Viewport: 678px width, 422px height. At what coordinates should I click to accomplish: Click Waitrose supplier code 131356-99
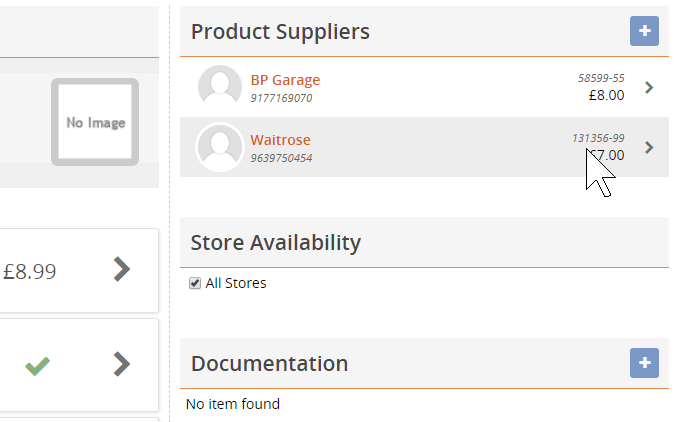pyautogui.click(x=598, y=138)
